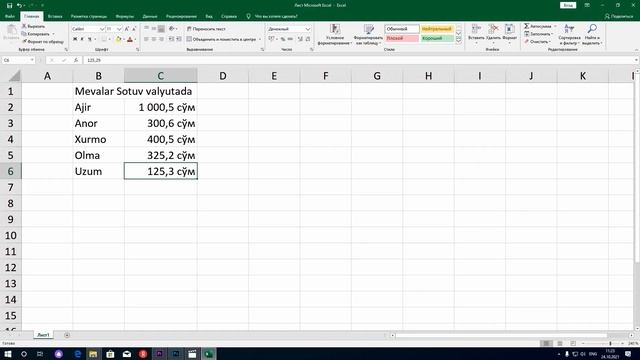640x360 pixels.
Task: Save the workbook with the floppy disk icon
Action: (x=9, y=5)
